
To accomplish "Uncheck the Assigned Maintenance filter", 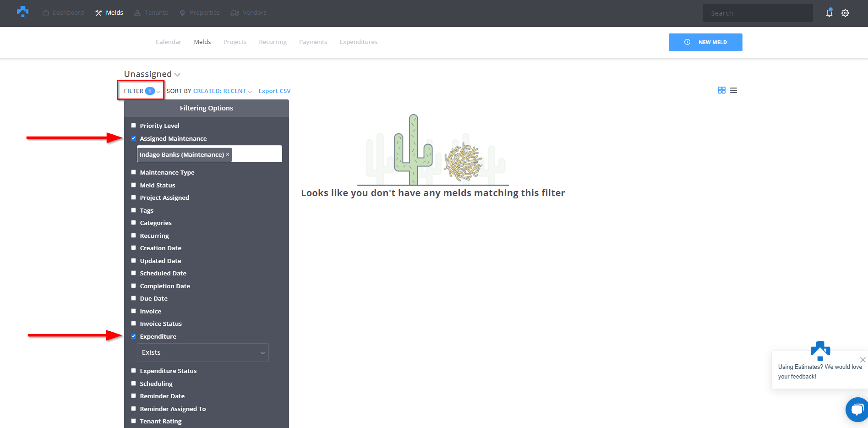I will (x=134, y=138).
